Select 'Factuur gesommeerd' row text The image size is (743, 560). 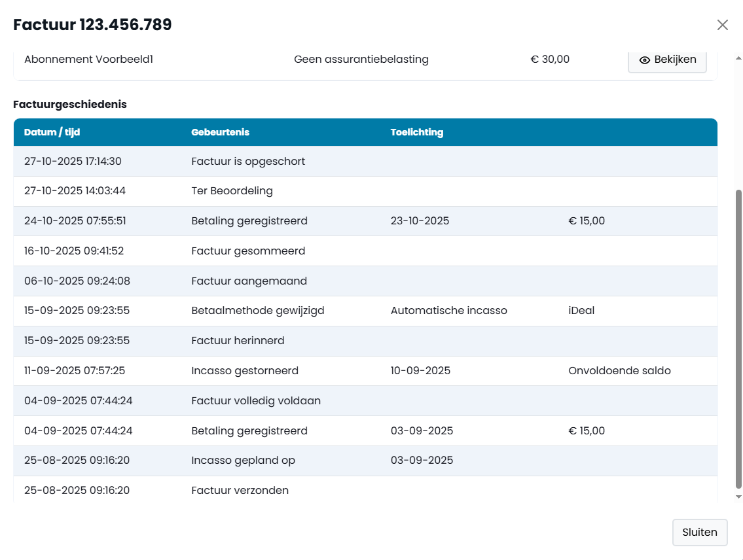(x=248, y=251)
